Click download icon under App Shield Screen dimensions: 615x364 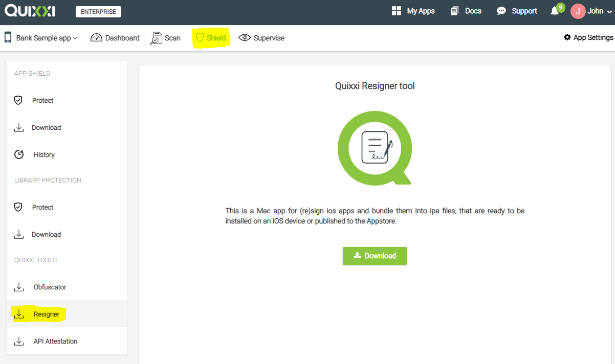pyautogui.click(x=19, y=127)
